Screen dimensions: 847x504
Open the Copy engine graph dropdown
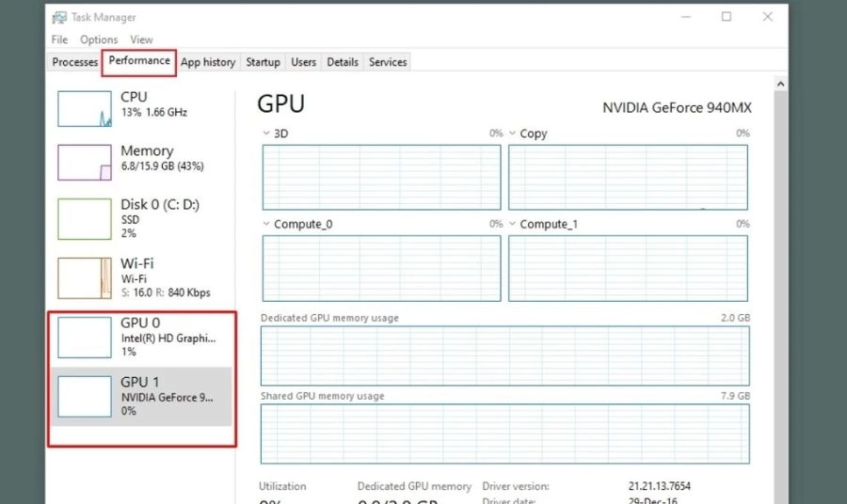[512, 133]
